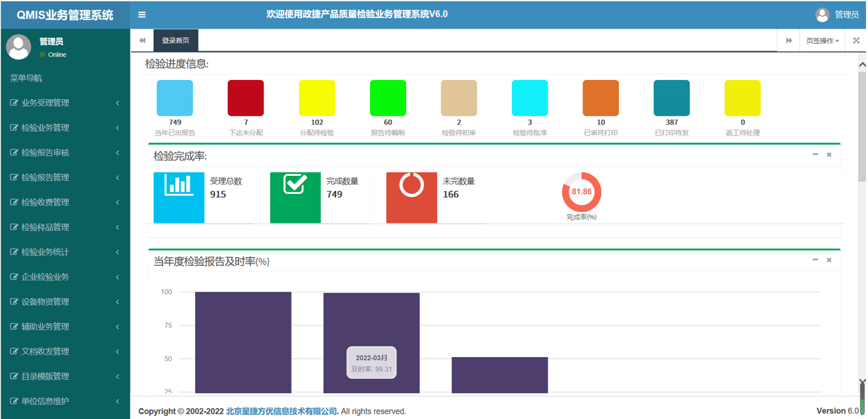Click the hamburger menu toggle icon
The height and width of the screenshot is (419, 868).
pyautogui.click(x=142, y=15)
